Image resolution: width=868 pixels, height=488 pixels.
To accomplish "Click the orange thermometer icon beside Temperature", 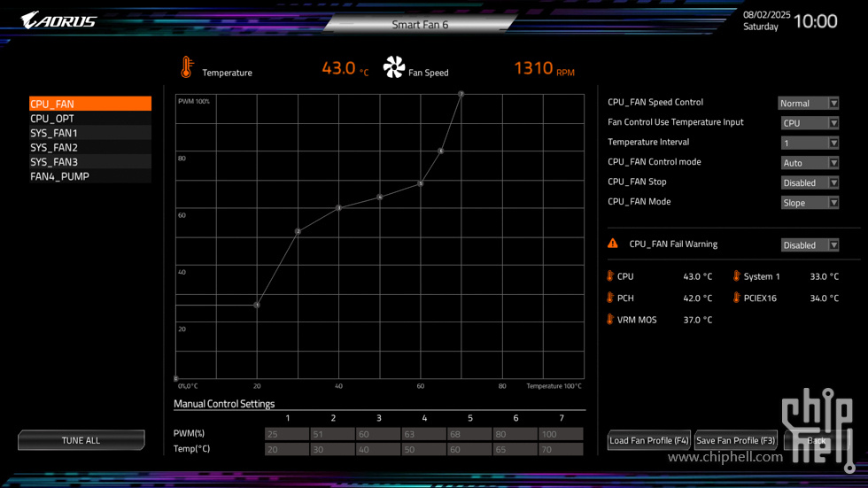I will click(187, 67).
